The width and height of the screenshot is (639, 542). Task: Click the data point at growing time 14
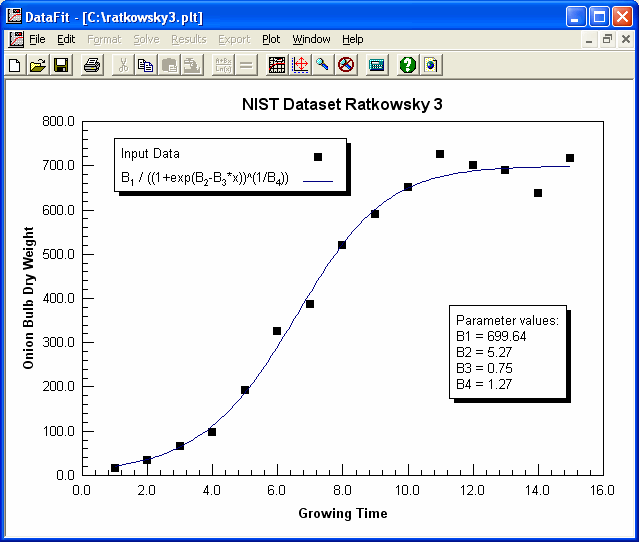pos(538,193)
